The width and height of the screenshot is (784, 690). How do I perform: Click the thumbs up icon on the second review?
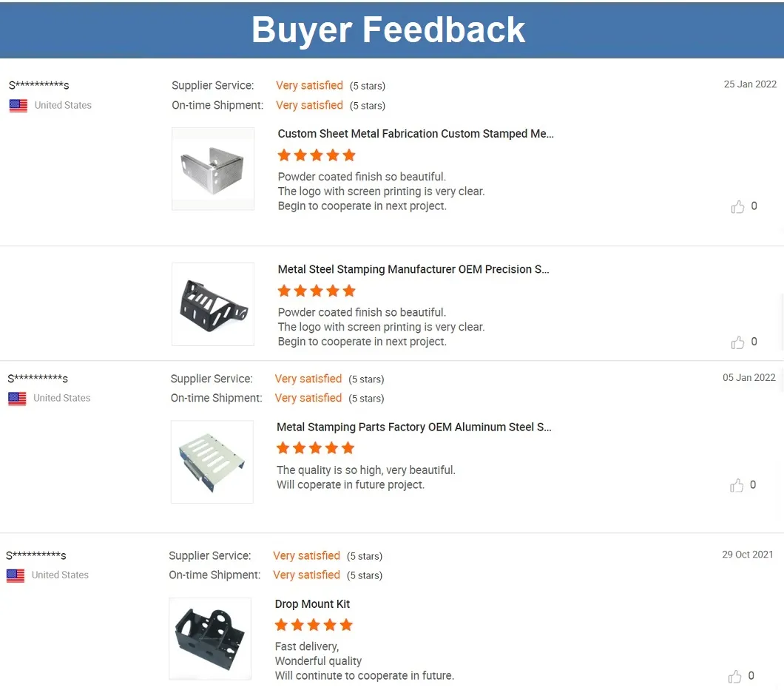pyautogui.click(x=737, y=342)
